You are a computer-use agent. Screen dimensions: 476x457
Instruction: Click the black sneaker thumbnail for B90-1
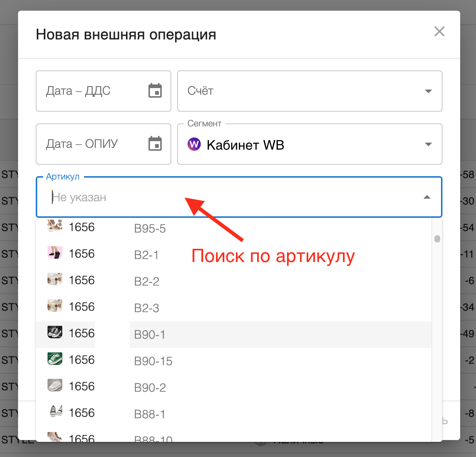(x=55, y=332)
